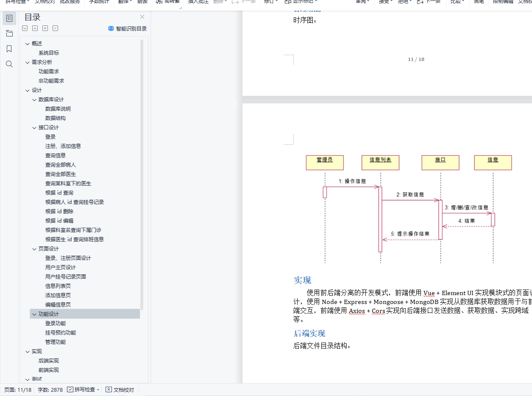
Task: Select the highlighted 功能设计 outline row
Action: 85,314
